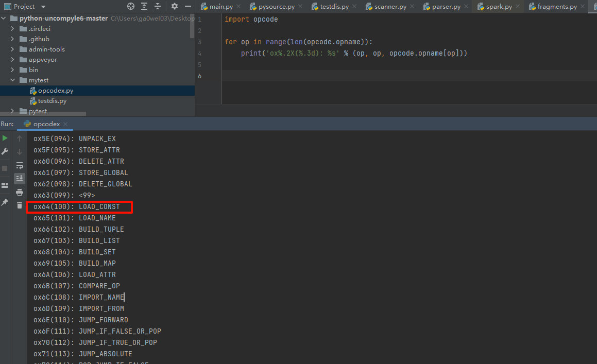Collapse the mytest folder
This screenshot has width=597, height=364.
pyautogui.click(x=13, y=80)
